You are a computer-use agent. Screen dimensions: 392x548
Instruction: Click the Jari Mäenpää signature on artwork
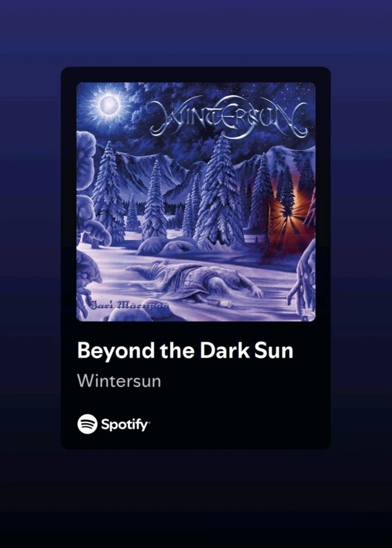(130, 304)
